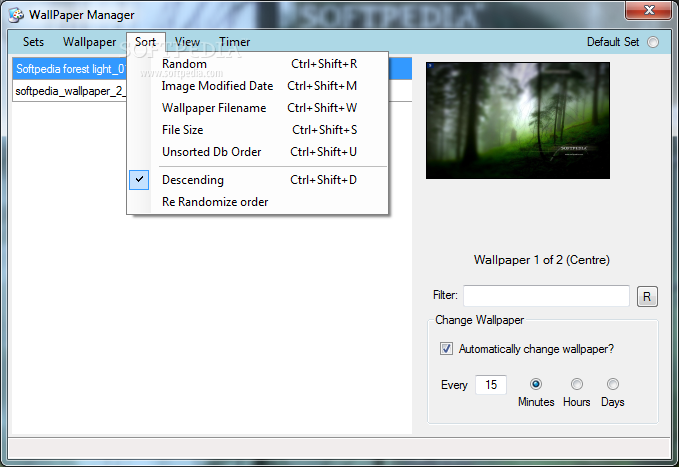This screenshot has height=467, width=679.
Task: Sort by Image Modified Date
Action: tap(258, 86)
